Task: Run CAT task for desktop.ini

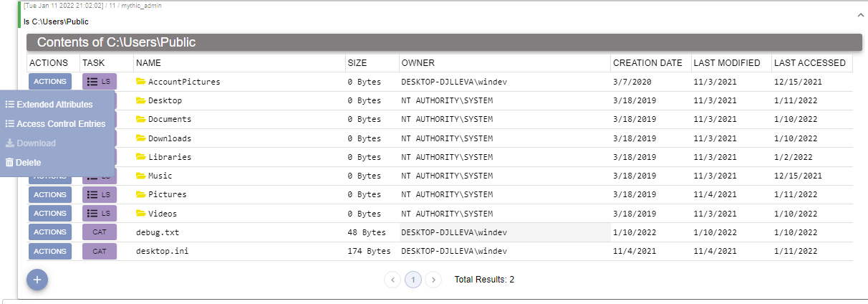Action: [x=100, y=251]
